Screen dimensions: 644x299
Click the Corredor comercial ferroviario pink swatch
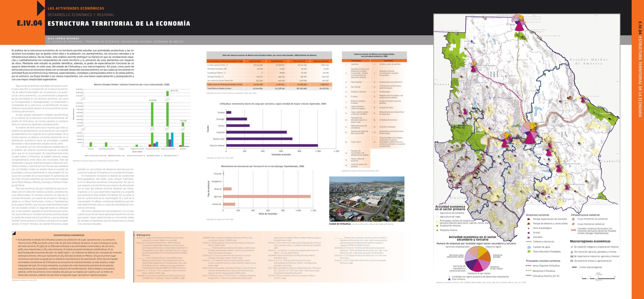click(x=574, y=230)
